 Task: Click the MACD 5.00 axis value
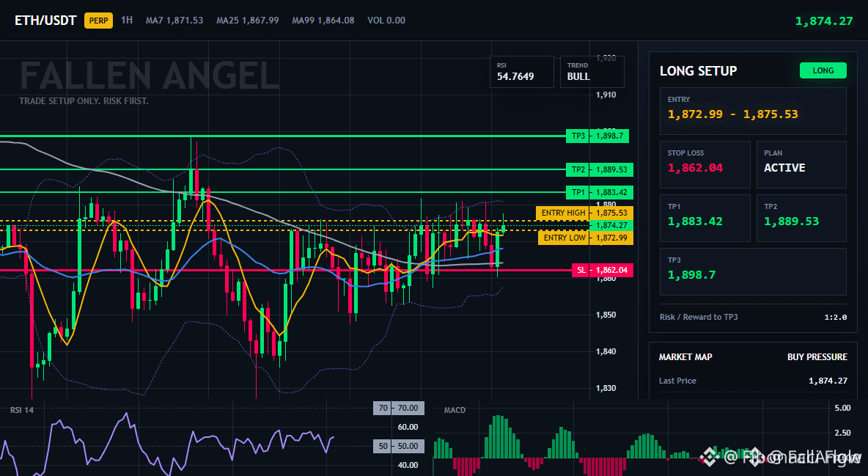point(842,408)
